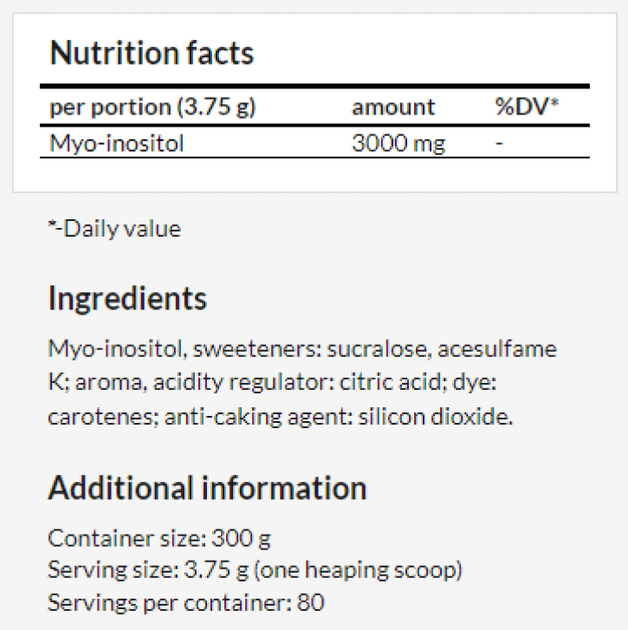Click "Myo-inositol" in the ingredients paragraph
Screen dimensions: 628x630
(x=117, y=349)
